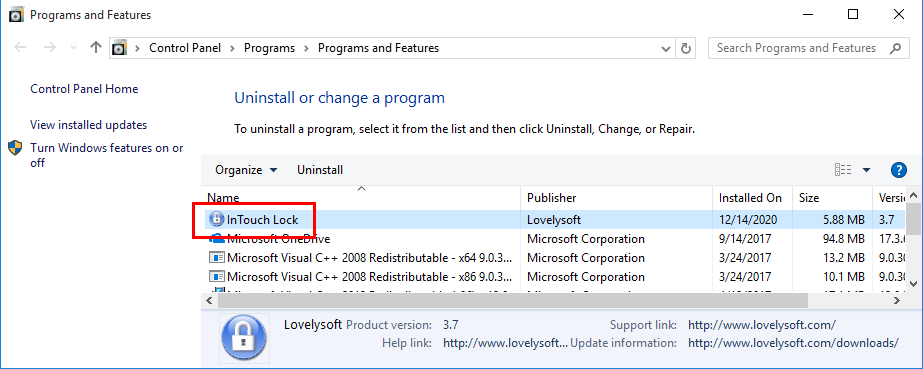Click the Help link URL in details pane
The width and height of the screenshot is (923, 369).
tap(505, 343)
